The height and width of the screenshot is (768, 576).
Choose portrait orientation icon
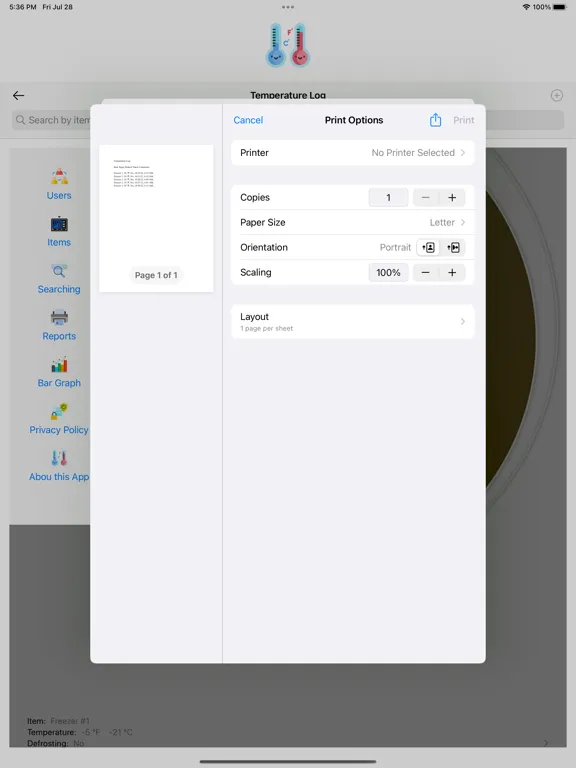(x=429, y=247)
